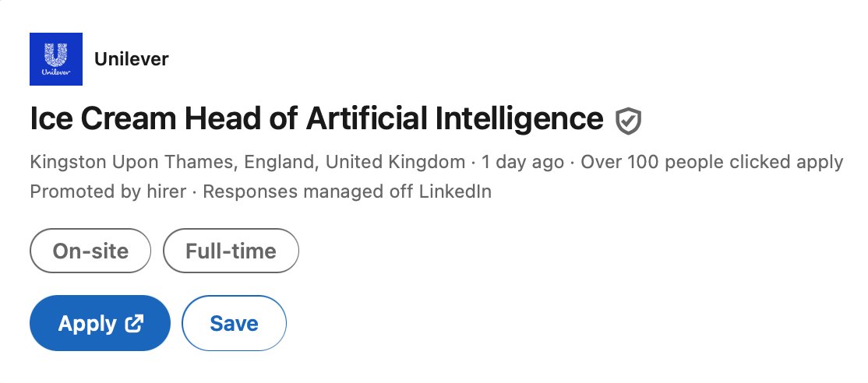
Task: Click the external-link arrow icon inside Apply
Action: pyautogui.click(x=135, y=323)
